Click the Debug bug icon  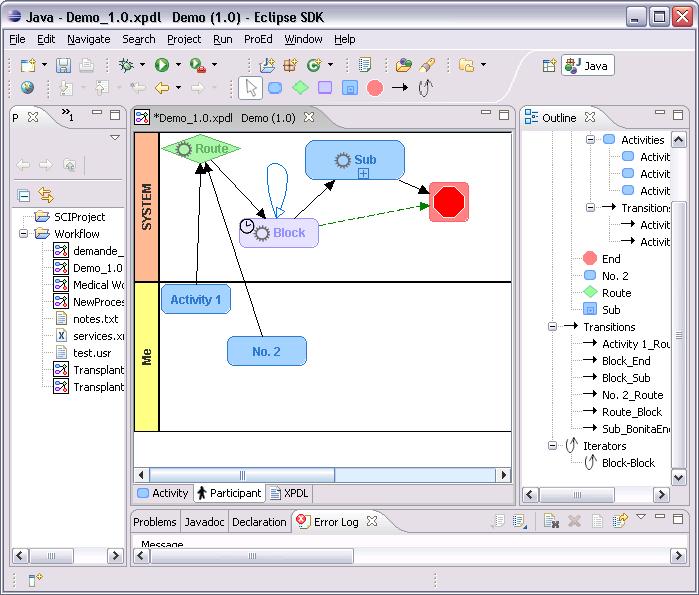coord(126,65)
